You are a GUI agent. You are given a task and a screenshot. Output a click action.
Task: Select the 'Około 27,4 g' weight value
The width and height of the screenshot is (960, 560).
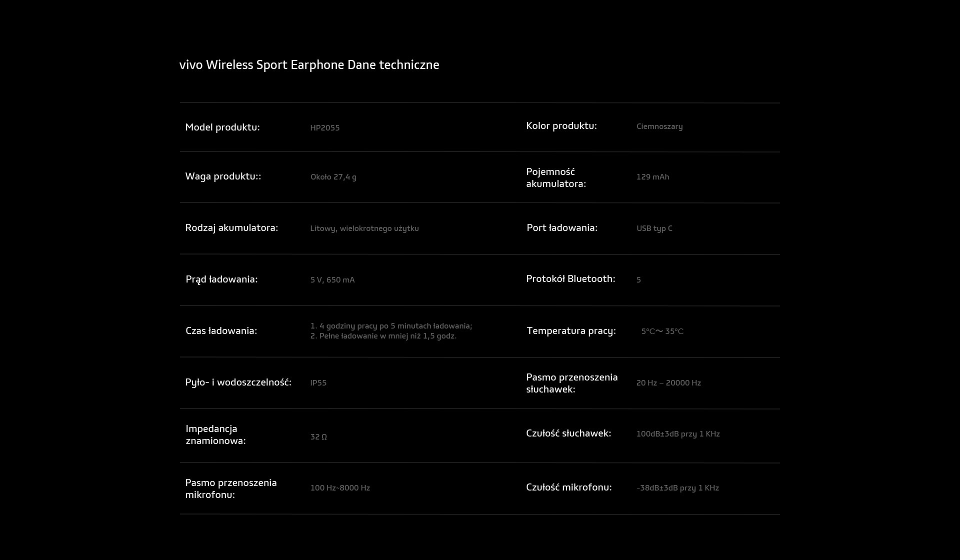pos(333,177)
